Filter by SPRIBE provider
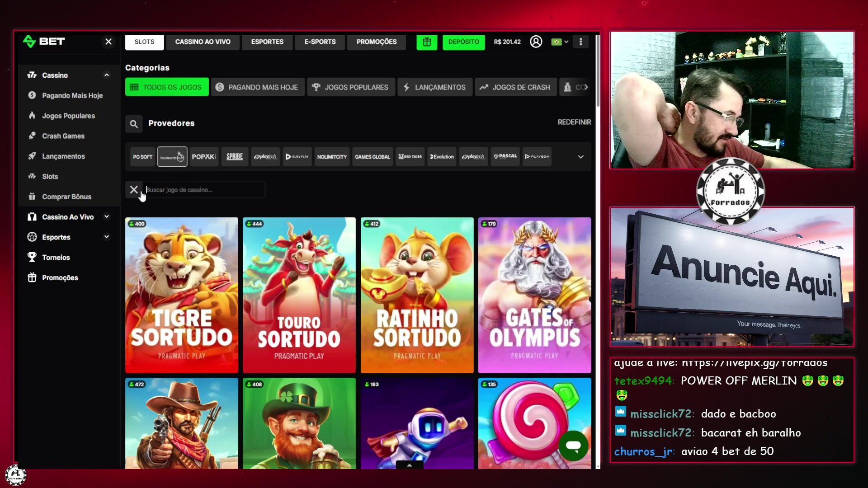 (235, 157)
